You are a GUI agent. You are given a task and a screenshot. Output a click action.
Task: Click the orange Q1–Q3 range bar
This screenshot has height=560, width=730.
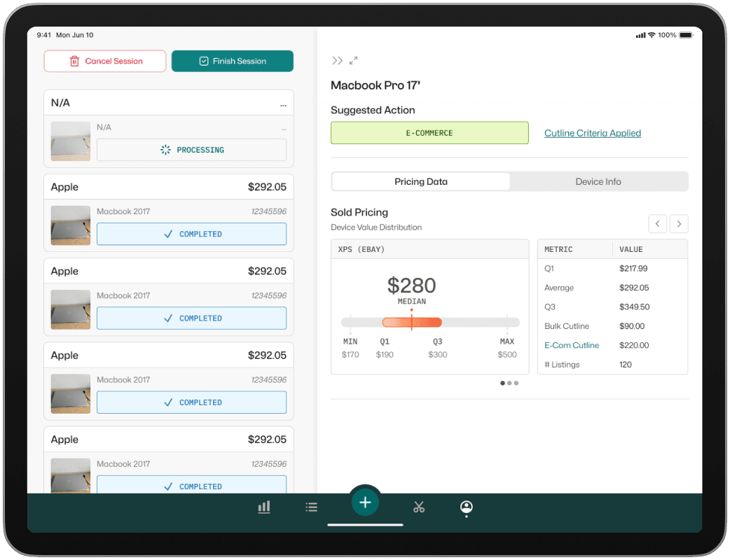pyautogui.click(x=412, y=322)
